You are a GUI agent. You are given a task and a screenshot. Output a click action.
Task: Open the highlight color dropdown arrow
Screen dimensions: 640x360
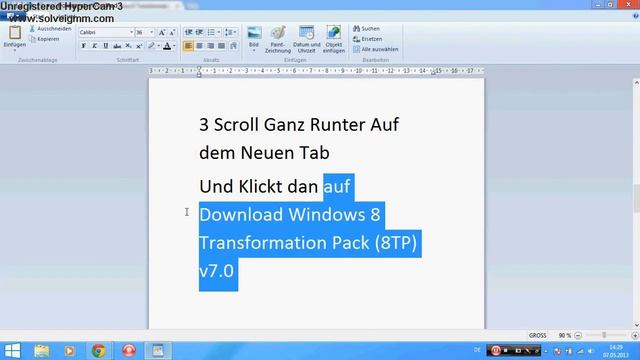(x=158, y=46)
